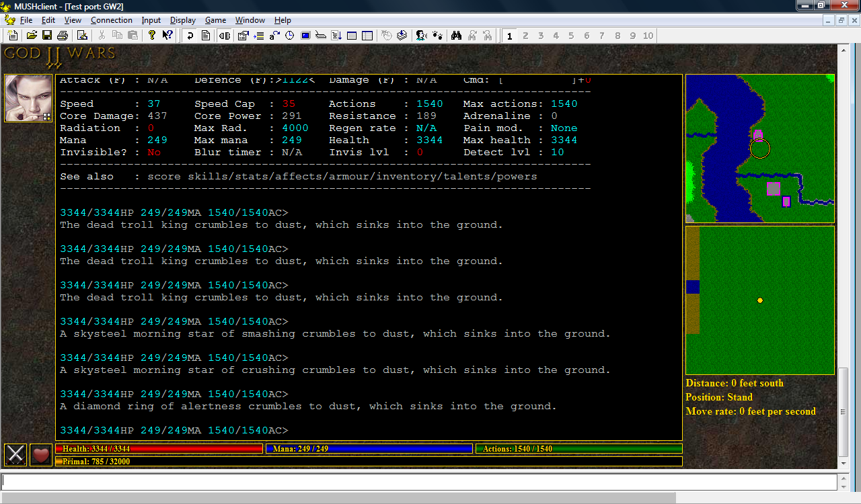Click 'Move rate: 0 feet per second'

(751, 411)
